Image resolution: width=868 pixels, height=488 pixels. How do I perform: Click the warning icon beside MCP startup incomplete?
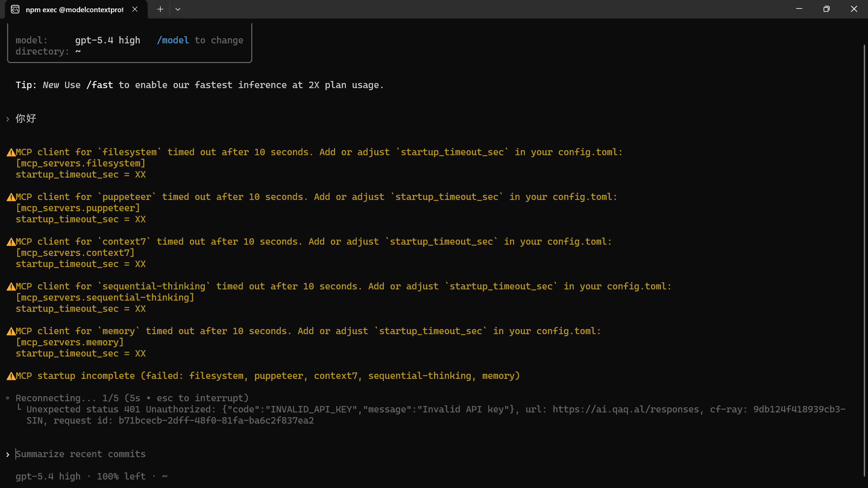click(11, 376)
